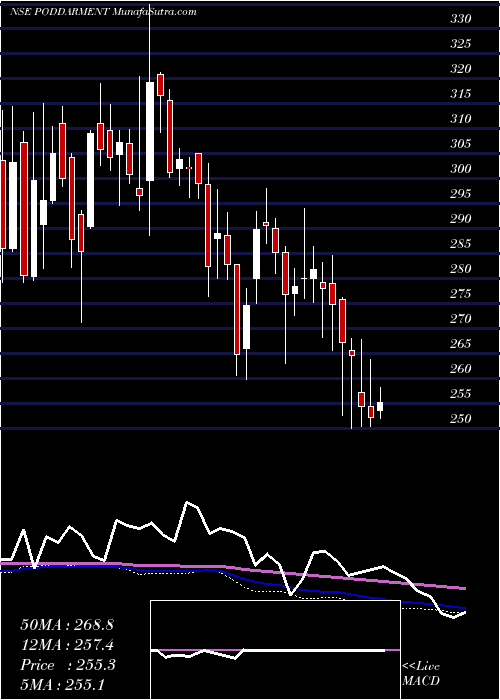Click the <<Live MACD label

tap(421, 674)
